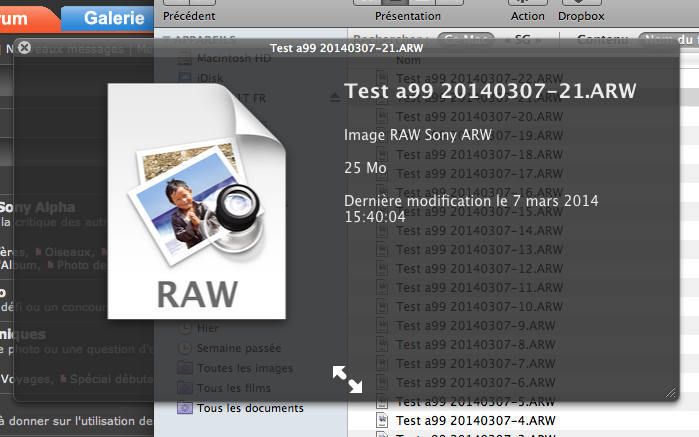Select file icon of Test a99 20140307-20.ARW

pos(382,116)
